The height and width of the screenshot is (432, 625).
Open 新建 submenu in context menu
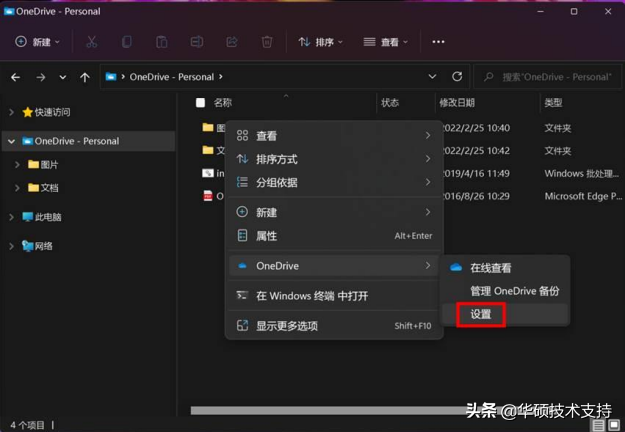tap(334, 212)
